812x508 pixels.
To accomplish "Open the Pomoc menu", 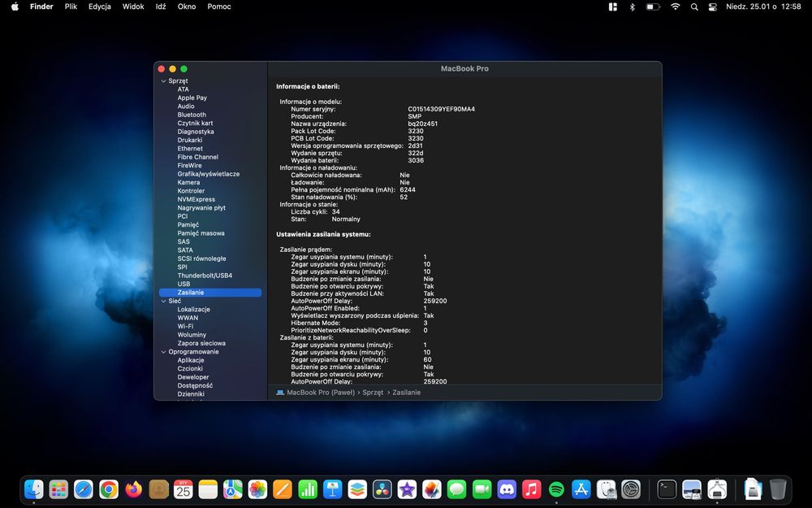I will pyautogui.click(x=219, y=7).
